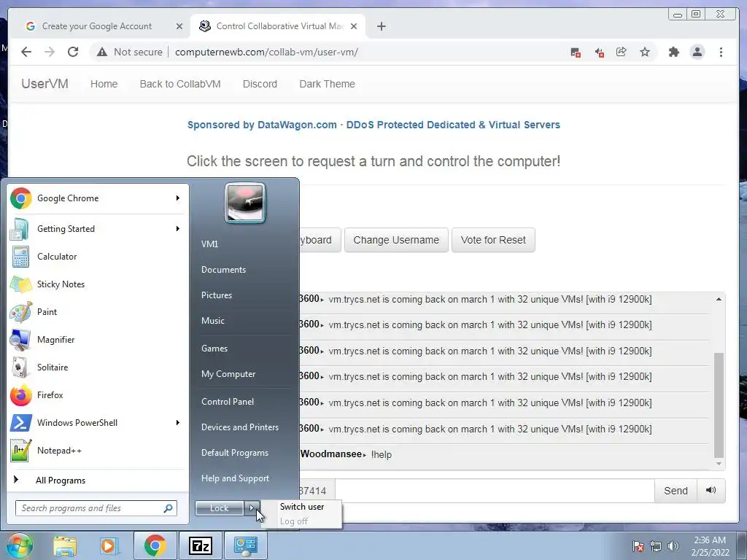Open Chrome extensions puzzle icon

coord(673,52)
